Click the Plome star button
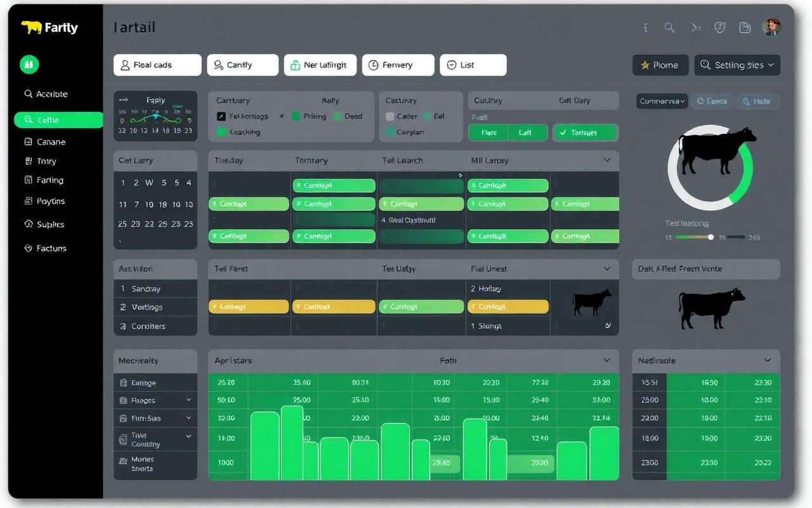This screenshot has height=508, width=812. (x=660, y=65)
